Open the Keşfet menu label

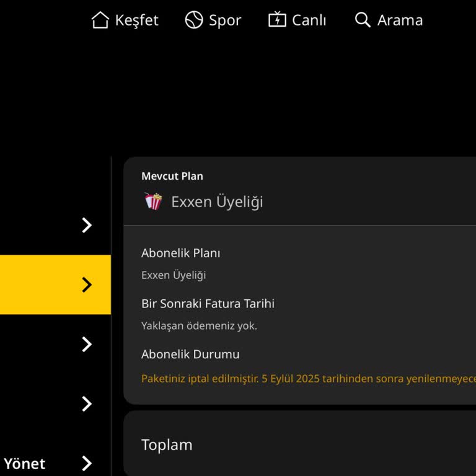point(137,20)
